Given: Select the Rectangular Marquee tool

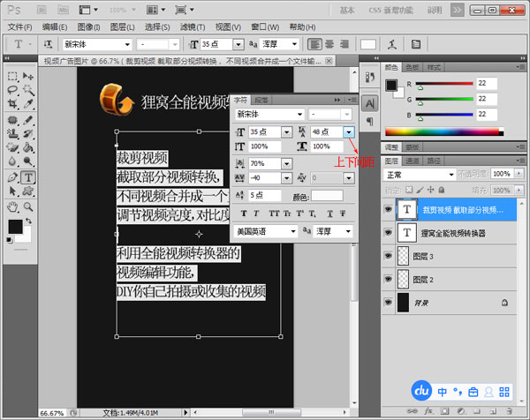Looking at the screenshot, I should 13,76.
